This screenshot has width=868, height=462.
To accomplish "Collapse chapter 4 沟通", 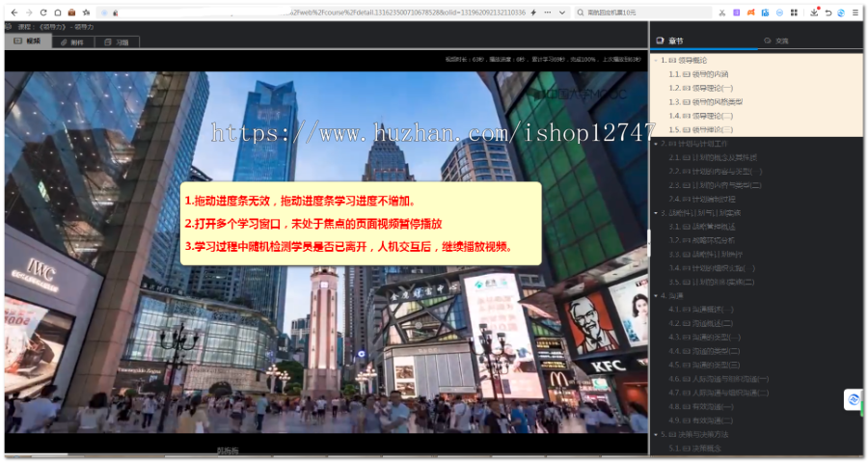I will tap(656, 296).
